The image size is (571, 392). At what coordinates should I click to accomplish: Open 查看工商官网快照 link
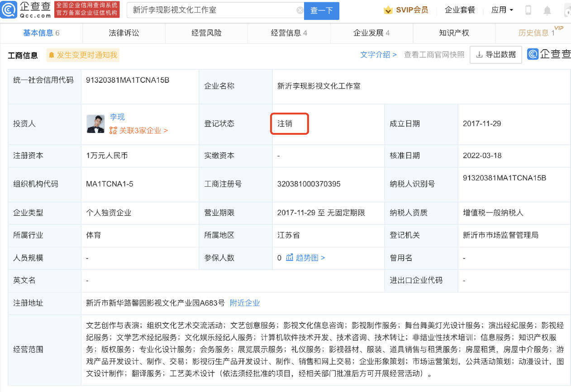[434, 55]
